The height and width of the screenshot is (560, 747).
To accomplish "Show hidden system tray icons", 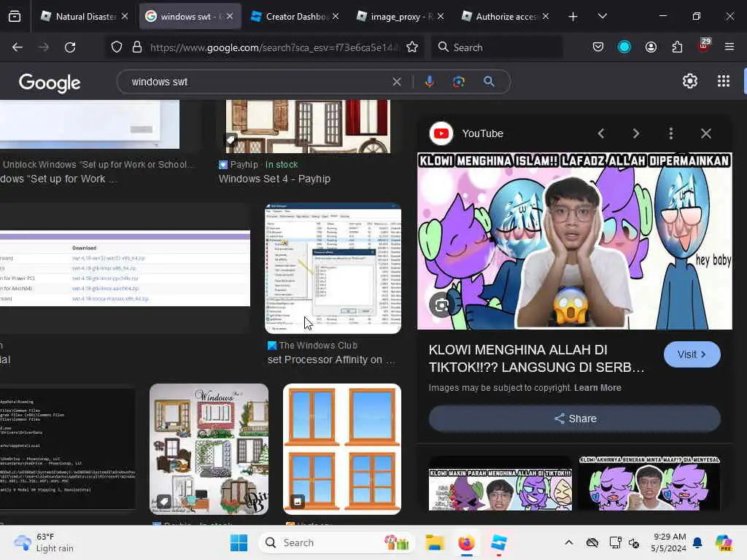I will [x=569, y=542].
